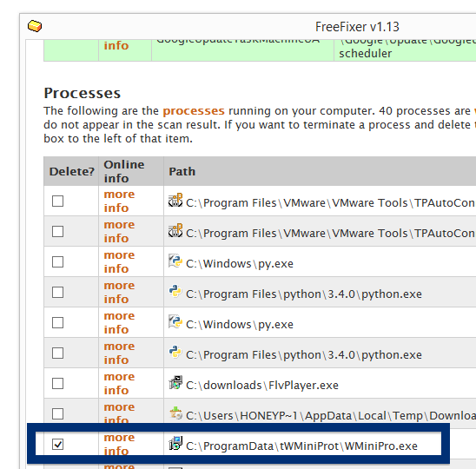Open more info for the GoogleUpdateTaskMachineUA task
The width and height of the screenshot is (476, 469).
point(116,45)
